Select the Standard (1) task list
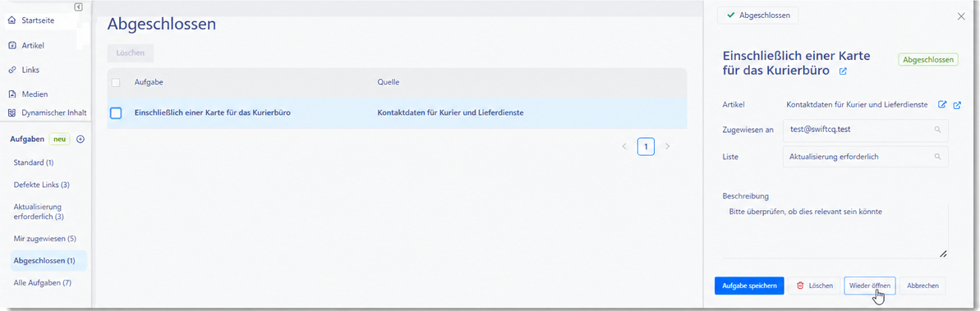This screenshot has width=980, height=311. coord(34,162)
